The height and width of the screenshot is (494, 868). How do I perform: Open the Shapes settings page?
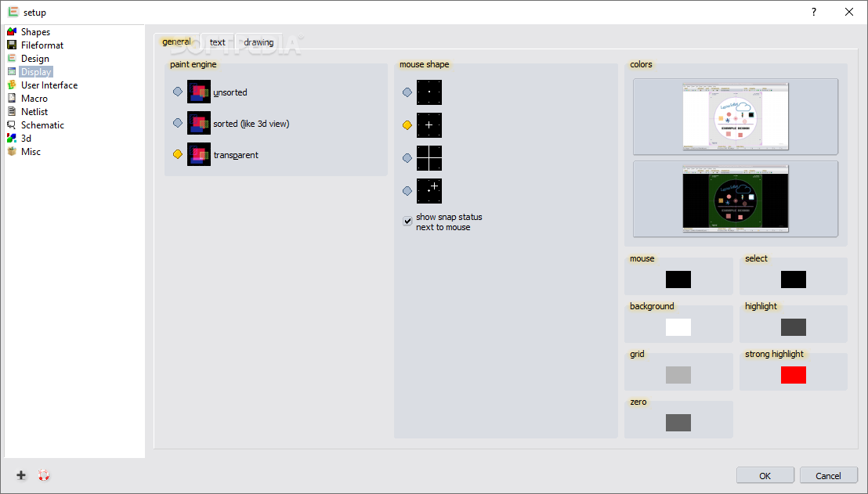(35, 31)
